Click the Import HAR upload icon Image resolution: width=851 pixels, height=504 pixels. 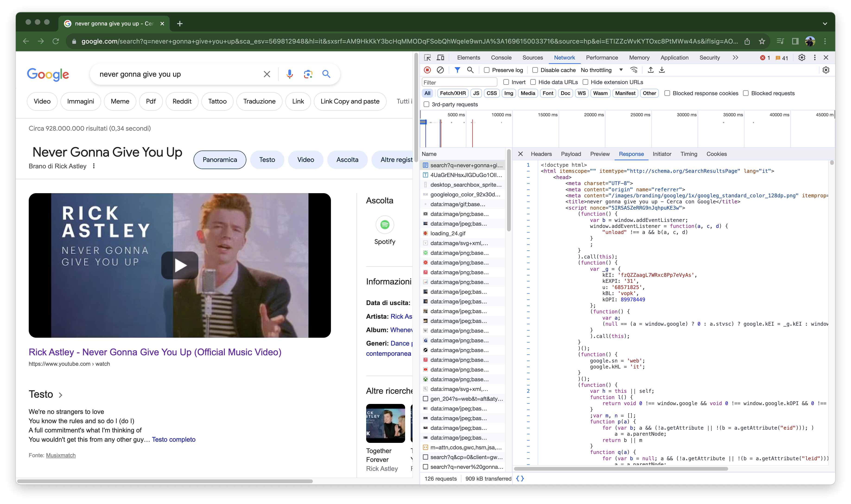pyautogui.click(x=650, y=70)
